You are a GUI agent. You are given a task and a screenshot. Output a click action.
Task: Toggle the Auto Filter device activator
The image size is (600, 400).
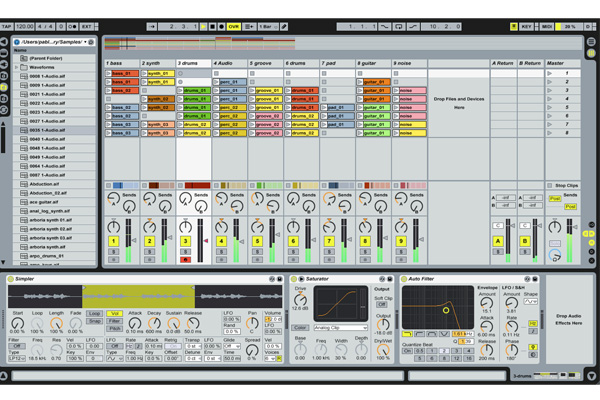pos(404,279)
